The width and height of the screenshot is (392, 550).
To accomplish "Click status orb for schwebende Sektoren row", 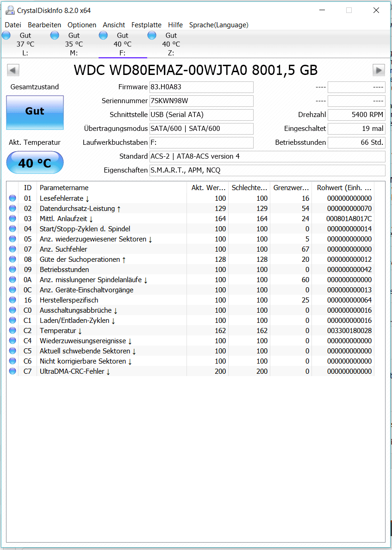I will point(12,351).
